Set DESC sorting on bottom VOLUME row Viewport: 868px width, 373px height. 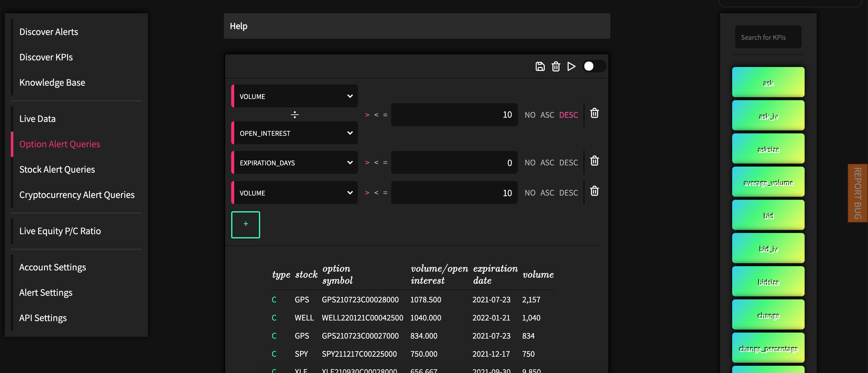568,193
